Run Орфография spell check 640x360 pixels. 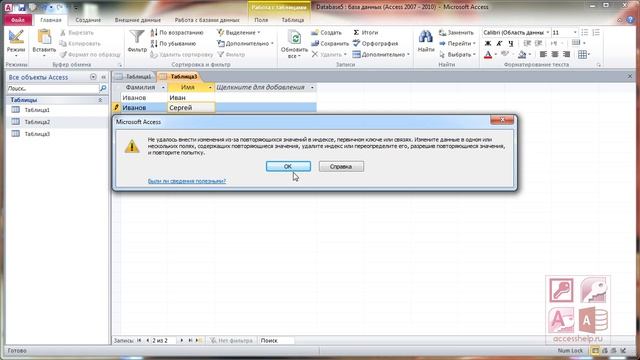pyautogui.click(x=375, y=43)
